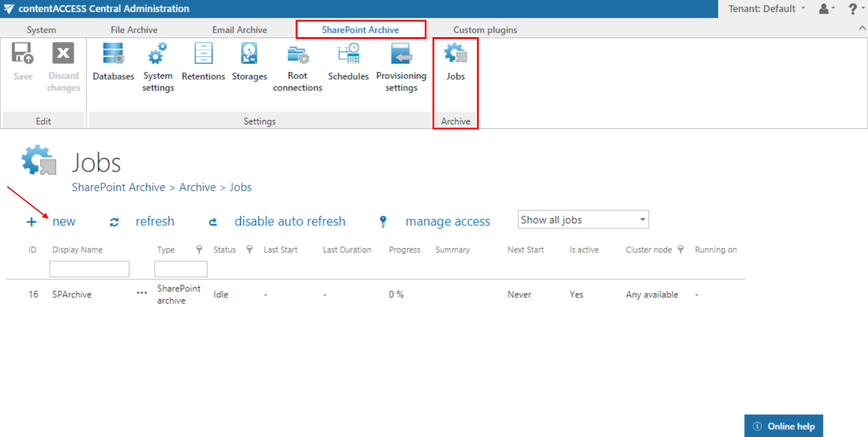
Task: Toggle the Type column filter icon
Action: tap(199, 250)
